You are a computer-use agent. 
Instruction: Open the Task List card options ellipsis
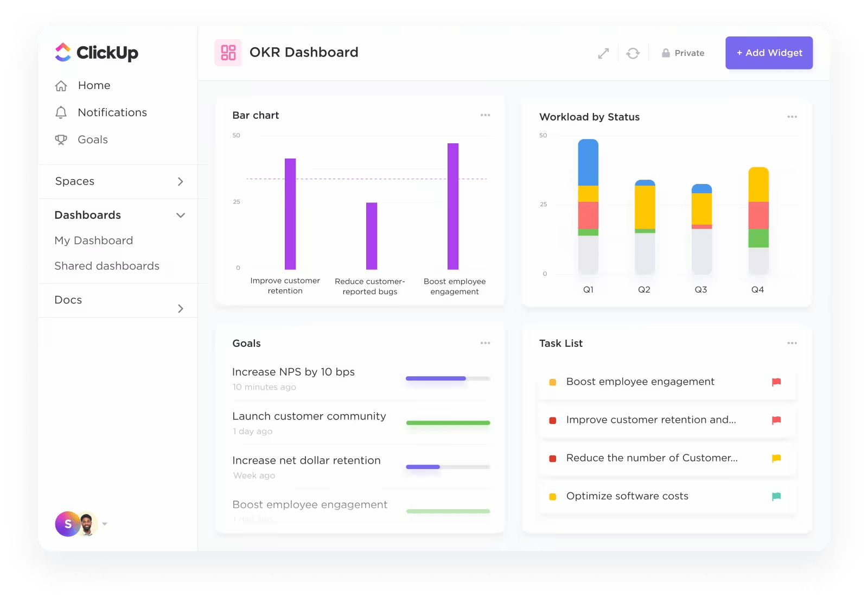(x=792, y=343)
